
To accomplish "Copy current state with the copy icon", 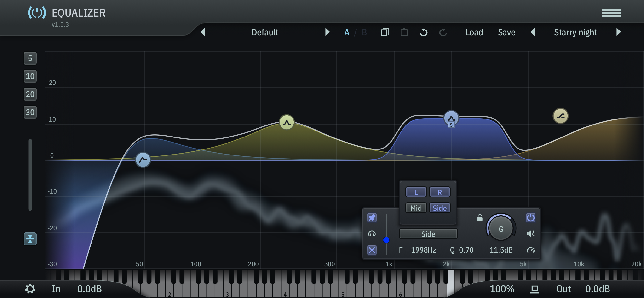I will (385, 32).
